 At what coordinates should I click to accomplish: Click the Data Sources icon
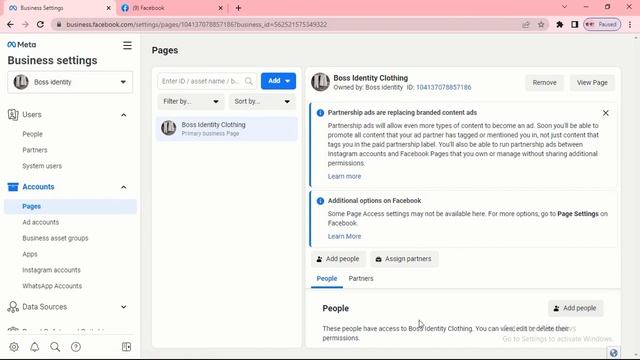pos(13,307)
